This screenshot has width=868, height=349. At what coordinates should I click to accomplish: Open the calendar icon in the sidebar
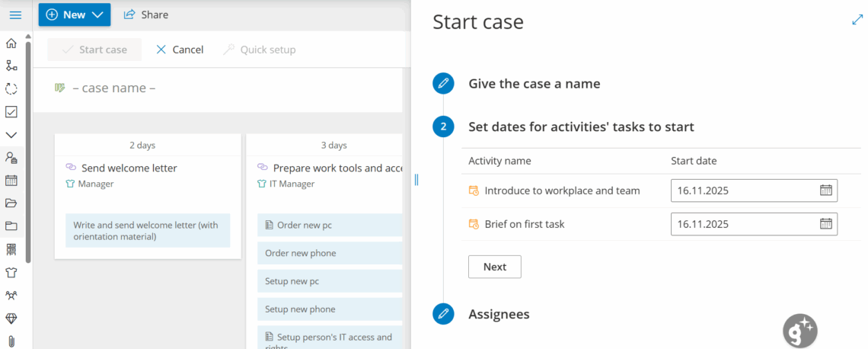click(x=11, y=181)
